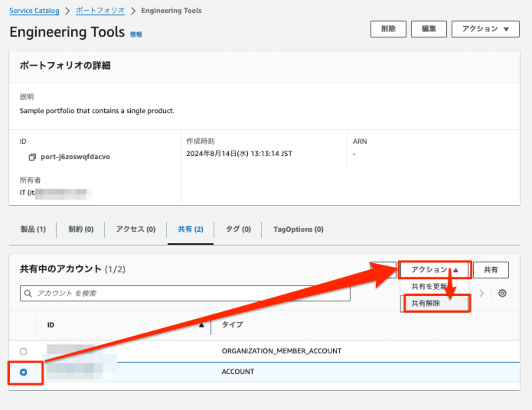
Task: Select the ACCOUNT row radio button
Action: click(x=23, y=372)
